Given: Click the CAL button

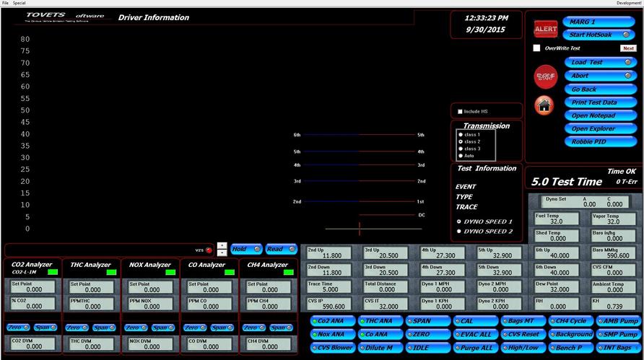Looking at the screenshot, I should (476, 321).
